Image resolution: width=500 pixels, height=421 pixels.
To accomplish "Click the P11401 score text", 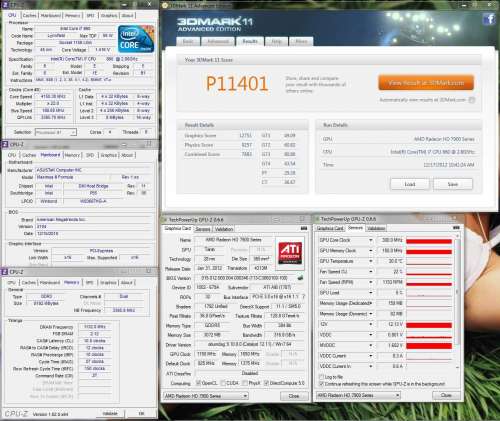I will click(x=237, y=83).
